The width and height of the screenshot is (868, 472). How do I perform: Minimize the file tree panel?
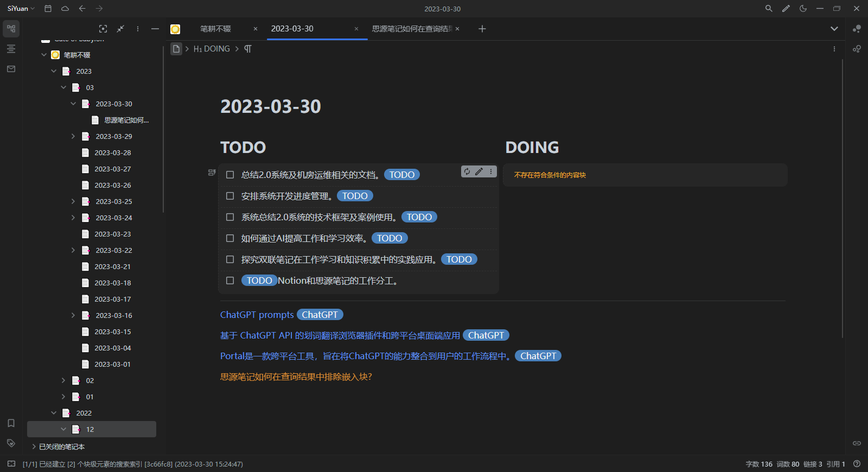click(x=155, y=29)
